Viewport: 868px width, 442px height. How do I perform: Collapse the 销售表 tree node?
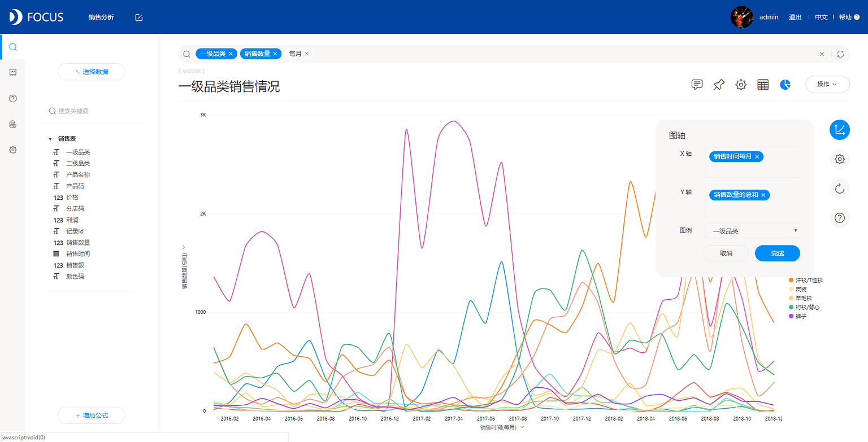50,139
